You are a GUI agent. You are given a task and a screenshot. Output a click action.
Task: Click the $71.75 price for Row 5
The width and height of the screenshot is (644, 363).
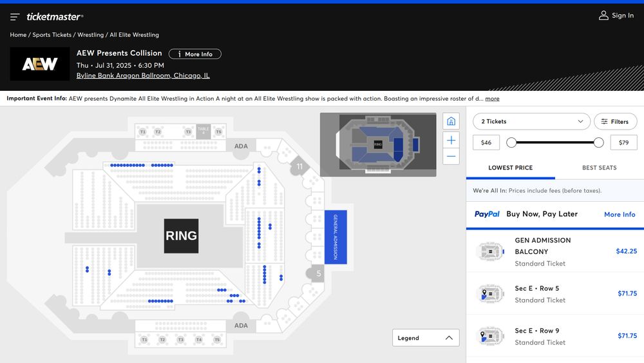tap(627, 293)
